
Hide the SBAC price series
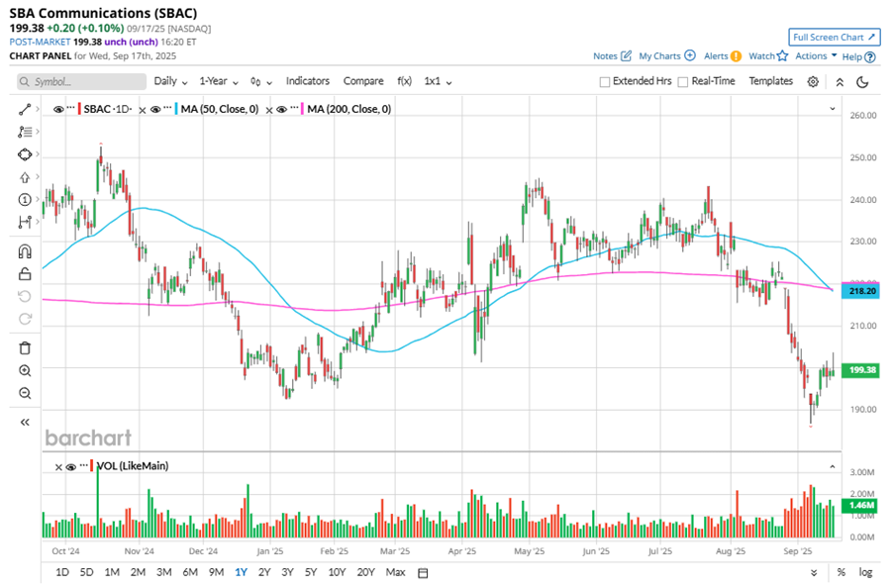point(58,109)
